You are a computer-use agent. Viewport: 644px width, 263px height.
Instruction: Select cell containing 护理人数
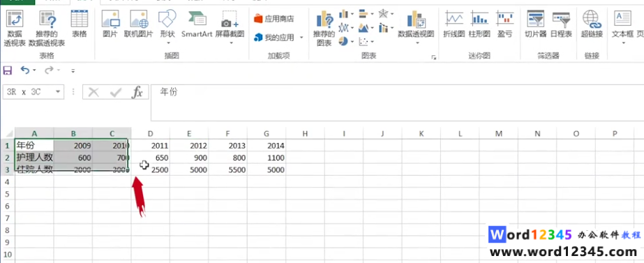coord(34,158)
